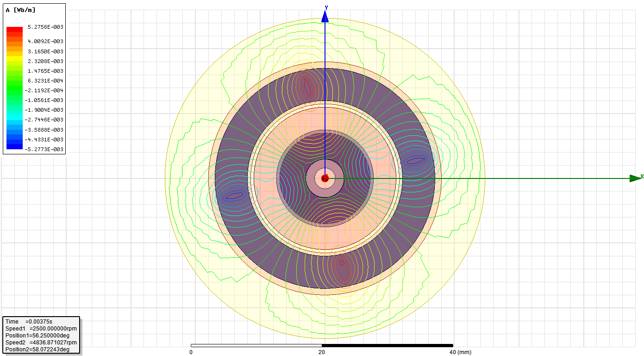This screenshot has height=356, width=644.
Task: Click the Time =0.00375s entry
Action: point(29,322)
